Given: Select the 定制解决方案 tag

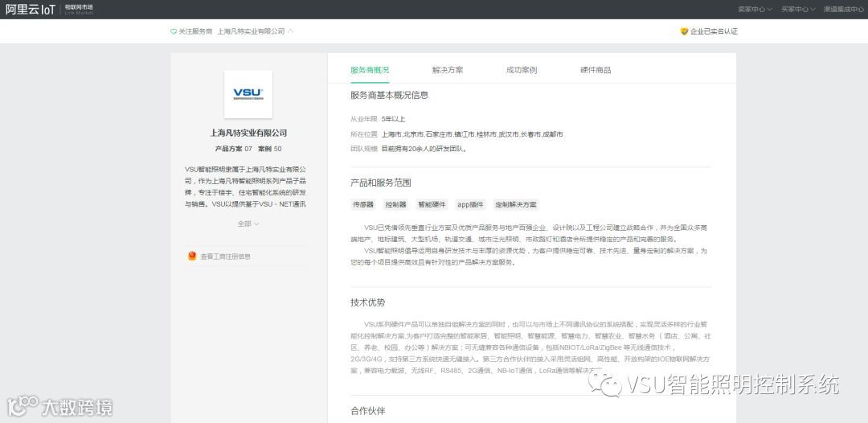Looking at the screenshot, I should click(x=516, y=204).
